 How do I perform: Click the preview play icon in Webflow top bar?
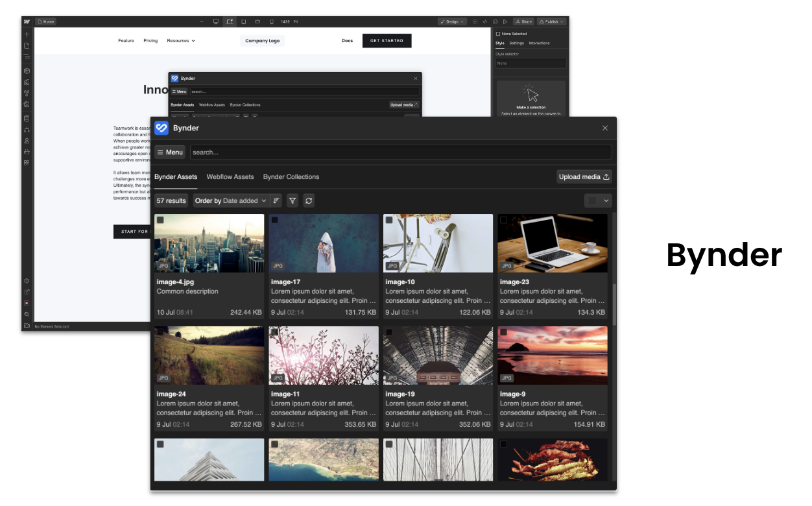tap(505, 21)
